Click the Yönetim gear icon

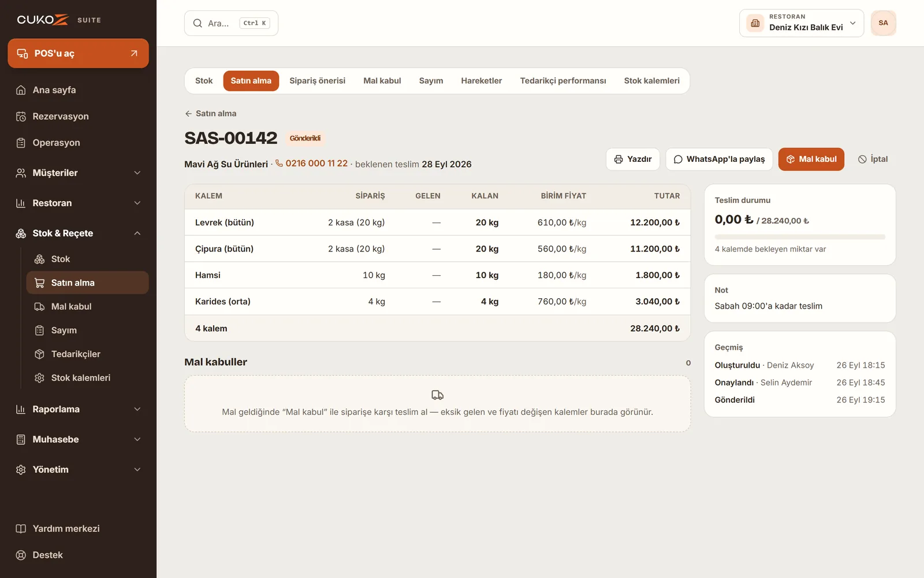pos(21,469)
